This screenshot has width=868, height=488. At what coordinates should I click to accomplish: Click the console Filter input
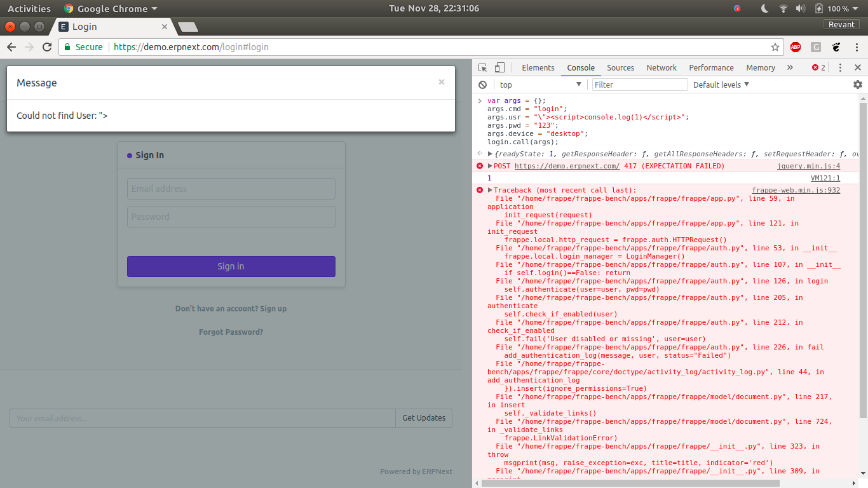point(640,85)
